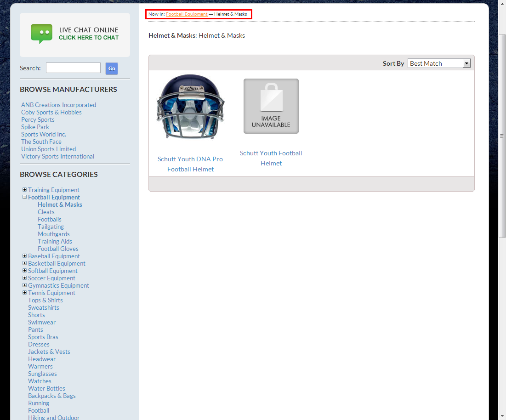Viewport: 506px width, 420px height.
Task: Expand the Tennis Equipment category
Action: 24,293
